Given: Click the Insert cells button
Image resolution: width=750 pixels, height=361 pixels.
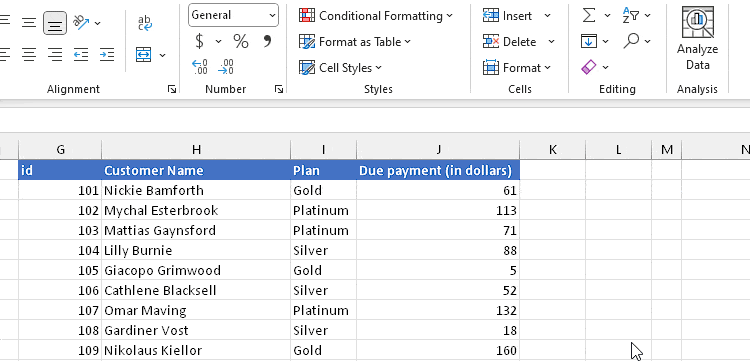Looking at the screenshot, I should click(x=508, y=16).
